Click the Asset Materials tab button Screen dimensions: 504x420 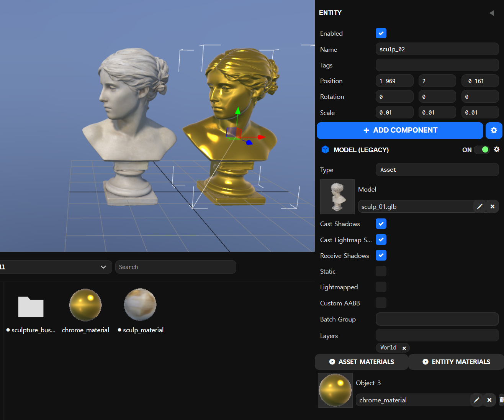click(362, 362)
